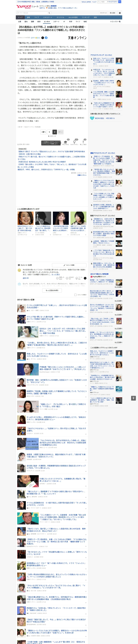Click the ヘルプ link at top
Viewport: 138px width, 644px height.
pyautogui.click(x=94, y=2)
